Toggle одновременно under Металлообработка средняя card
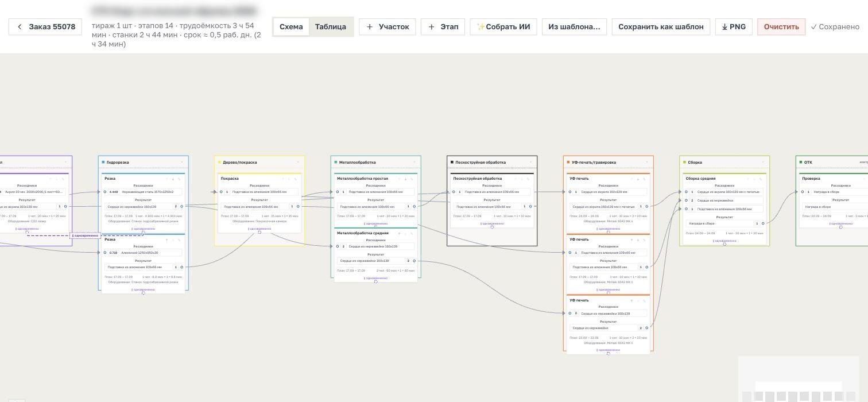This screenshot has width=868, height=402. [376, 278]
